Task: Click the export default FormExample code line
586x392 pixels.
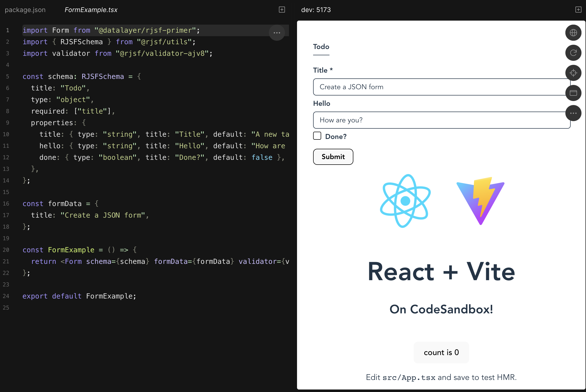Action: point(79,296)
